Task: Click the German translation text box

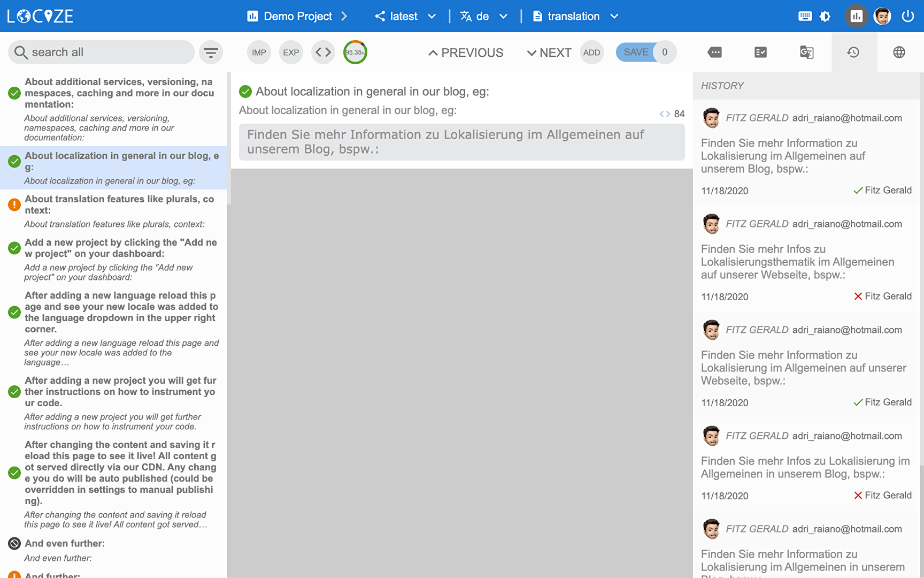Action: 461,142
